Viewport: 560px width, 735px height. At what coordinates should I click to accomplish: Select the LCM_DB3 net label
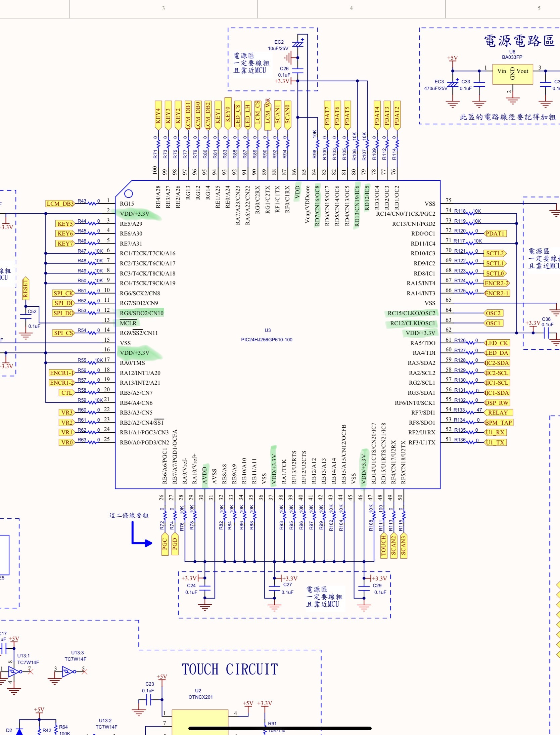point(60,204)
